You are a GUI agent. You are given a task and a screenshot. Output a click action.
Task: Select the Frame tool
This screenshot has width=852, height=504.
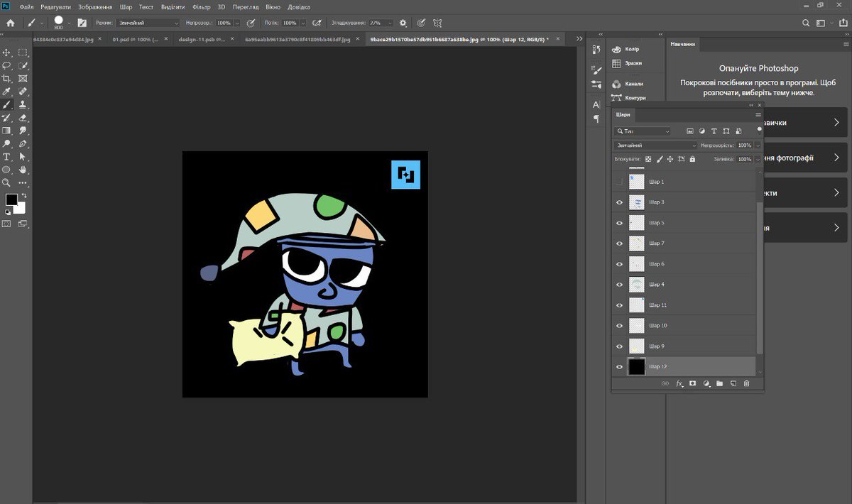23,78
